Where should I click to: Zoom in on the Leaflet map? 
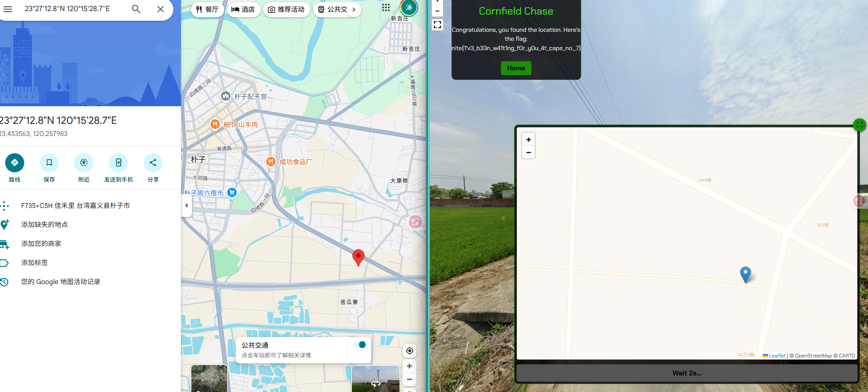(528, 139)
